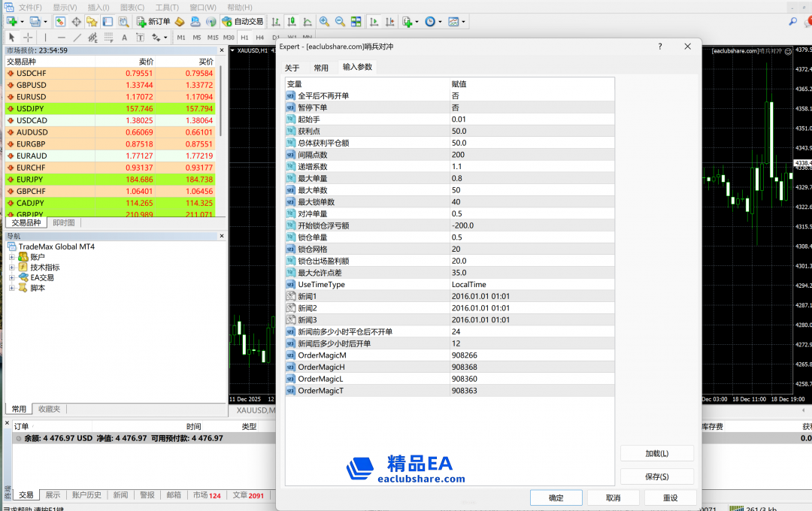
Task: Switch to the 常用 tab in dialog
Action: (x=321, y=68)
